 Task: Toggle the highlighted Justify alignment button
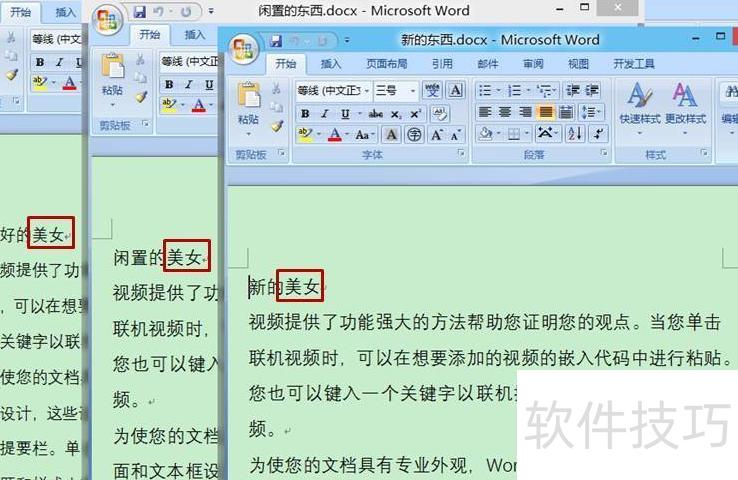click(x=545, y=112)
